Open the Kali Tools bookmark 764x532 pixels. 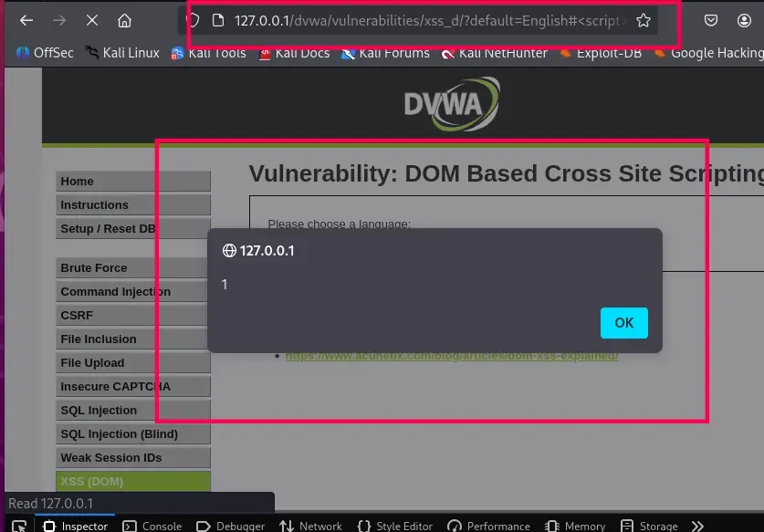coord(208,53)
